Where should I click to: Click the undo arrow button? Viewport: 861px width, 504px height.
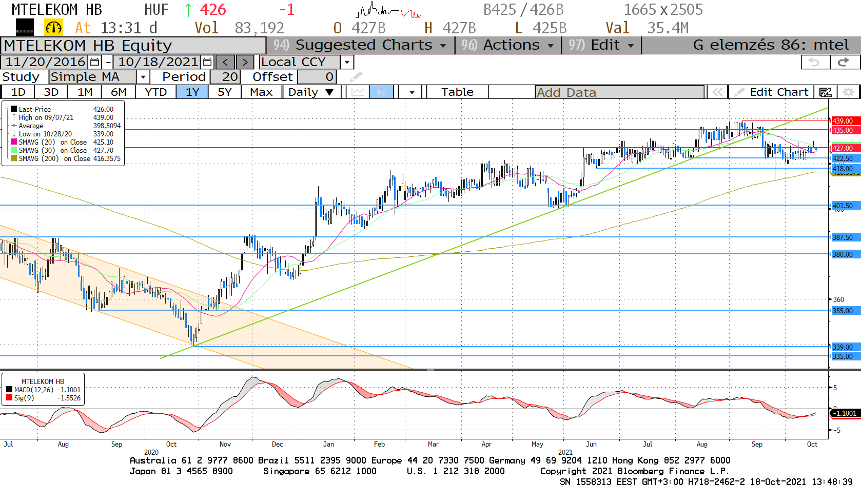(815, 62)
